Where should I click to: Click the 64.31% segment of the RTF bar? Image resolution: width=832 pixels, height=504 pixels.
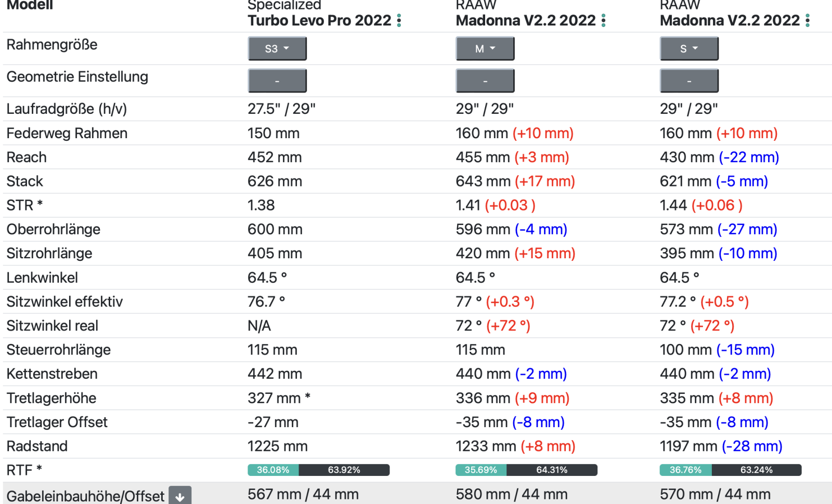552,470
